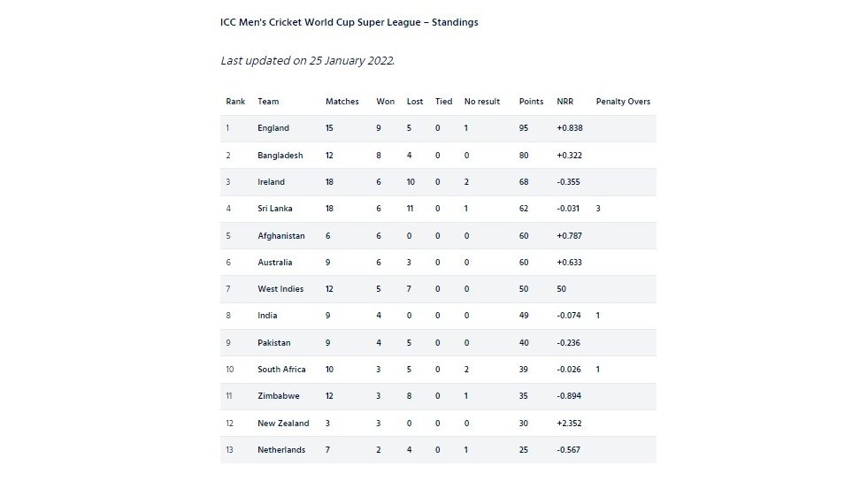Click the Bangladesh team row
852x504 pixels.
pyautogui.click(x=438, y=156)
